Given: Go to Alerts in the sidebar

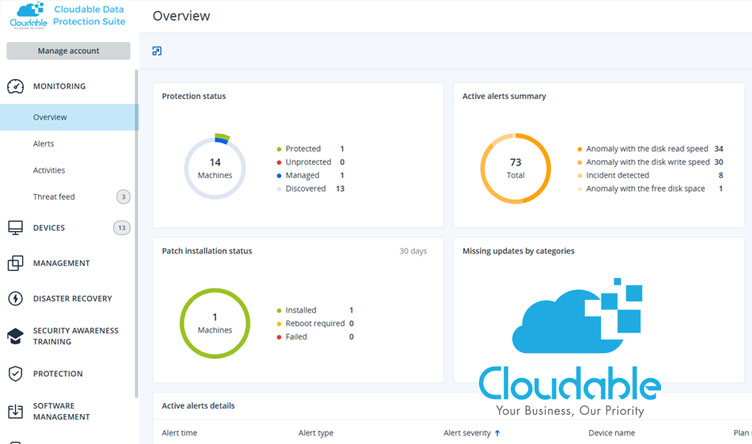Looking at the screenshot, I should tap(43, 144).
